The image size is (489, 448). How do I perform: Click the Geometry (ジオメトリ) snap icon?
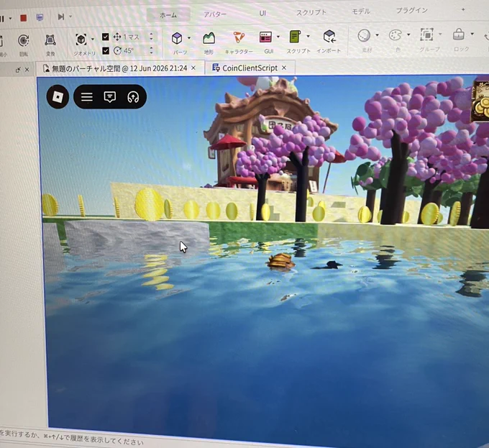pyautogui.click(x=81, y=40)
